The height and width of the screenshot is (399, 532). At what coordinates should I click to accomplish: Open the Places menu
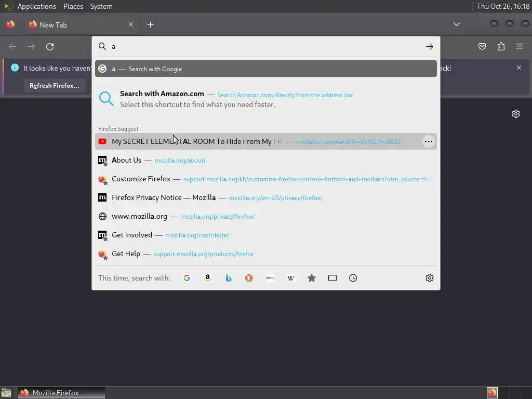(73, 6)
